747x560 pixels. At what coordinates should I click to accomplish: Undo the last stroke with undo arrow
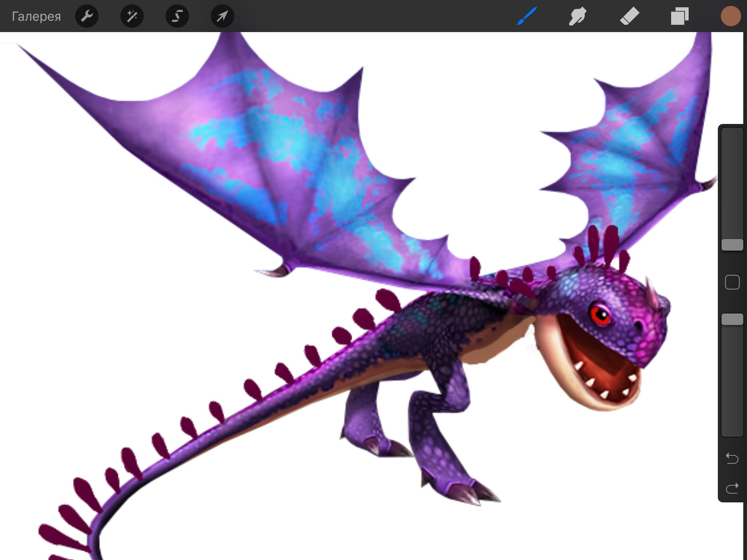click(x=732, y=458)
